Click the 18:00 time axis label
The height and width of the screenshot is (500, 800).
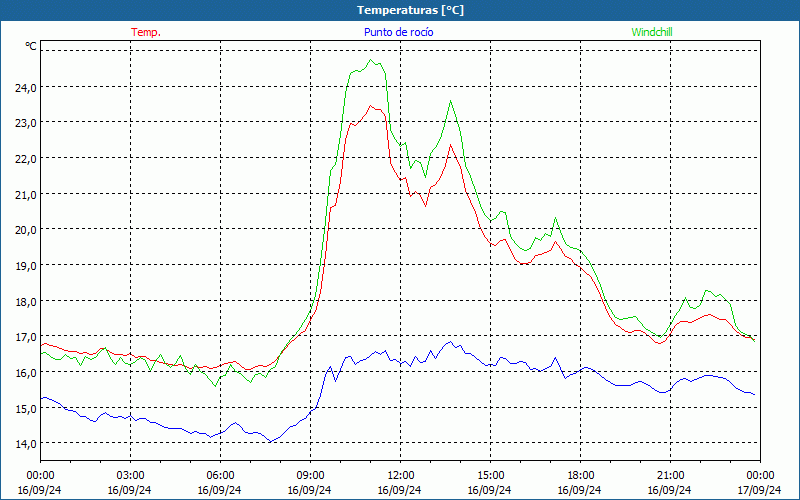(581, 476)
